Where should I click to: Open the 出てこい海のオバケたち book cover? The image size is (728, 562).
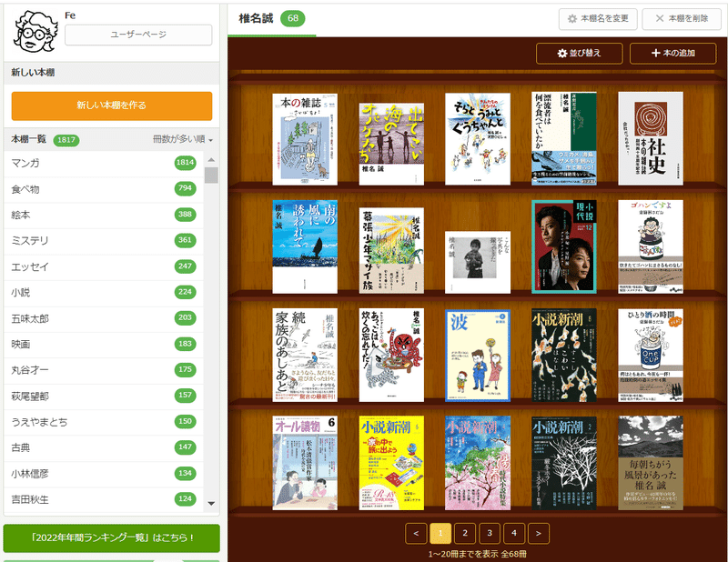(391, 145)
